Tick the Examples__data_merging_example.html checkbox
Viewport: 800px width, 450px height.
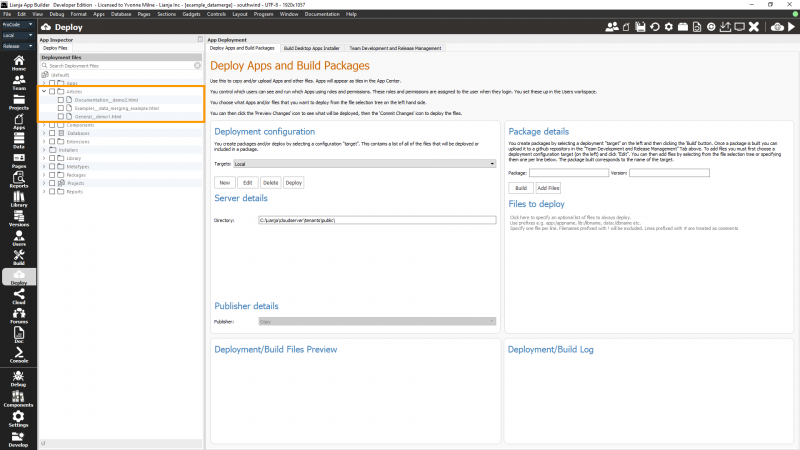tap(61, 108)
